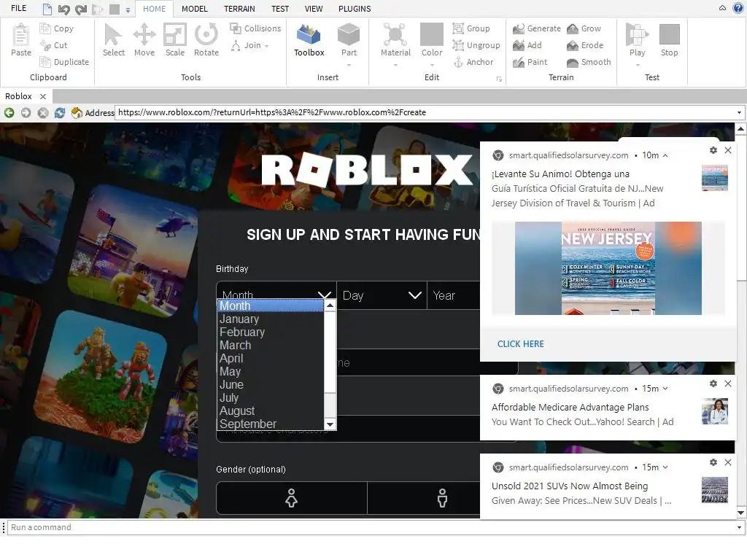The height and width of the screenshot is (560, 747).
Task: Start Play test
Action: click(637, 41)
